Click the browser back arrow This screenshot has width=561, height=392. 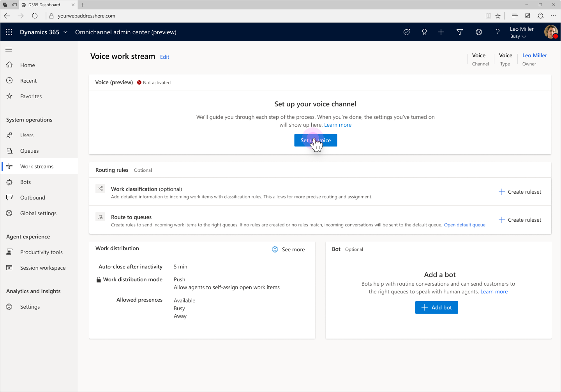(7, 16)
